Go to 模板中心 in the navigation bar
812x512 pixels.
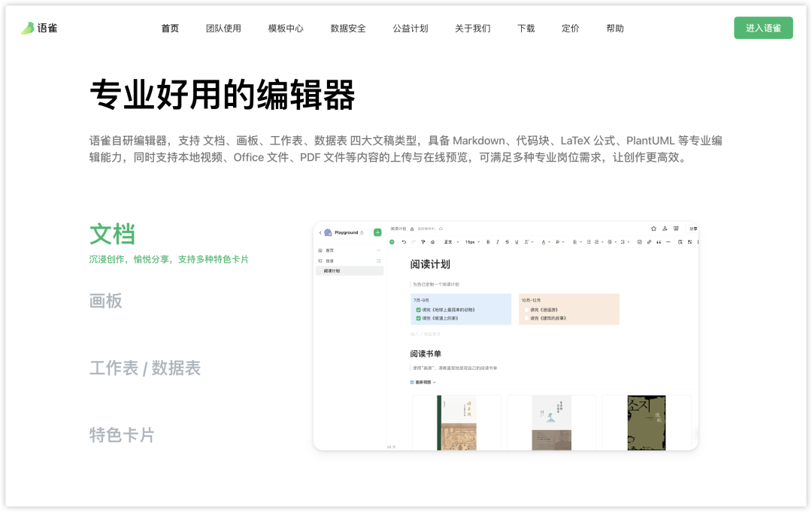pyautogui.click(x=286, y=29)
